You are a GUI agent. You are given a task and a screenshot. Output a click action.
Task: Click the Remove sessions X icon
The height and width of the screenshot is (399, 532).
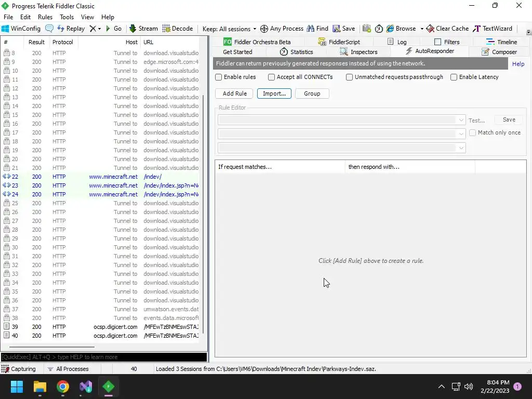tap(92, 29)
